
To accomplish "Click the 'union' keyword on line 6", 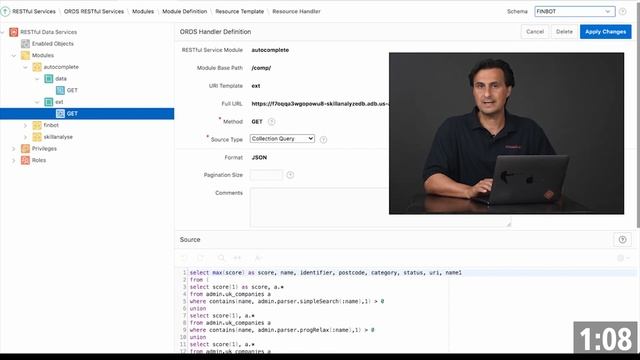I will coord(198,309).
